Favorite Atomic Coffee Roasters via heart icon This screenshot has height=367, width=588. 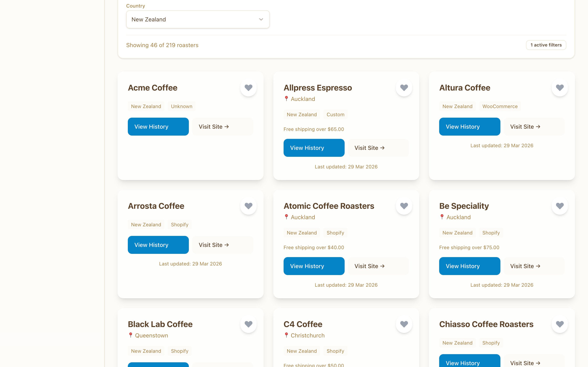pos(404,206)
